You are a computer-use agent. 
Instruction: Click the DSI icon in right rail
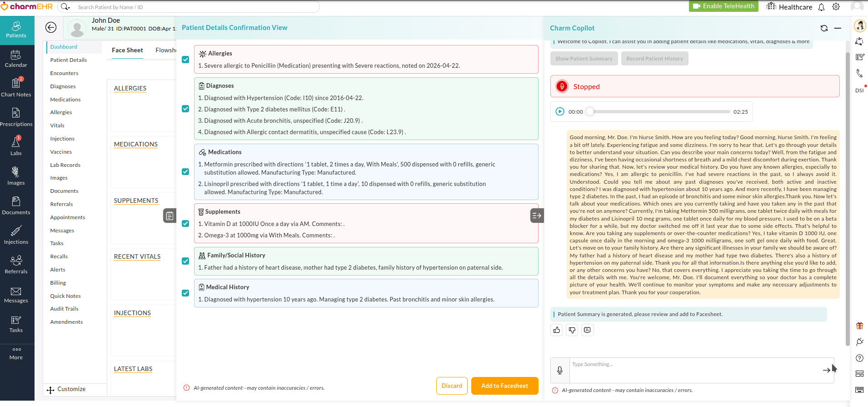[x=859, y=90]
